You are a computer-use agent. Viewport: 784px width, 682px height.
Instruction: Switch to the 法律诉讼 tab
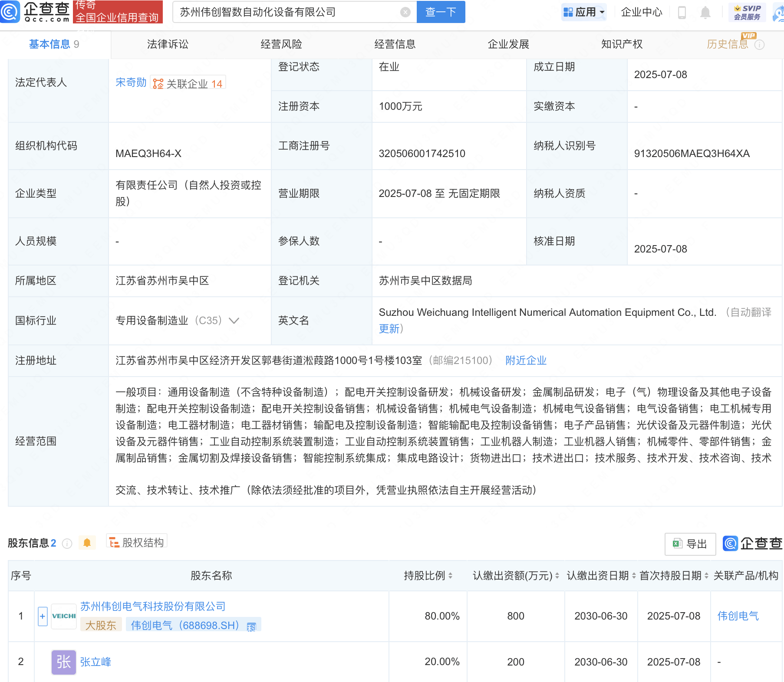point(168,44)
